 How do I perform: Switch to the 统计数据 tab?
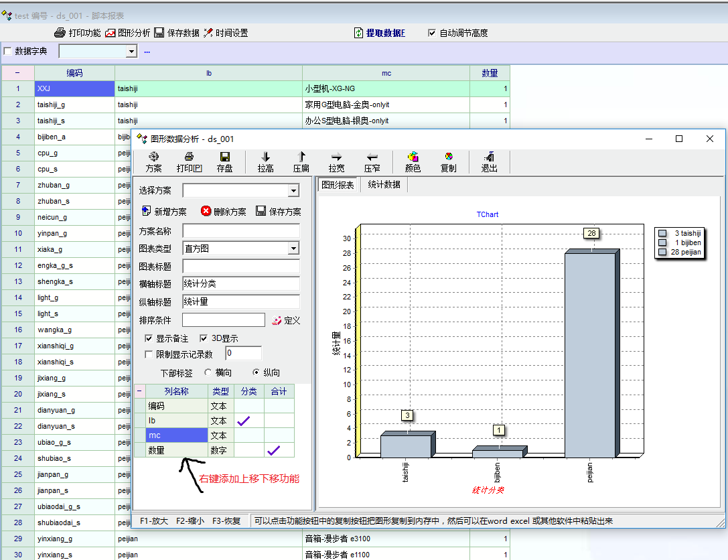tap(384, 185)
